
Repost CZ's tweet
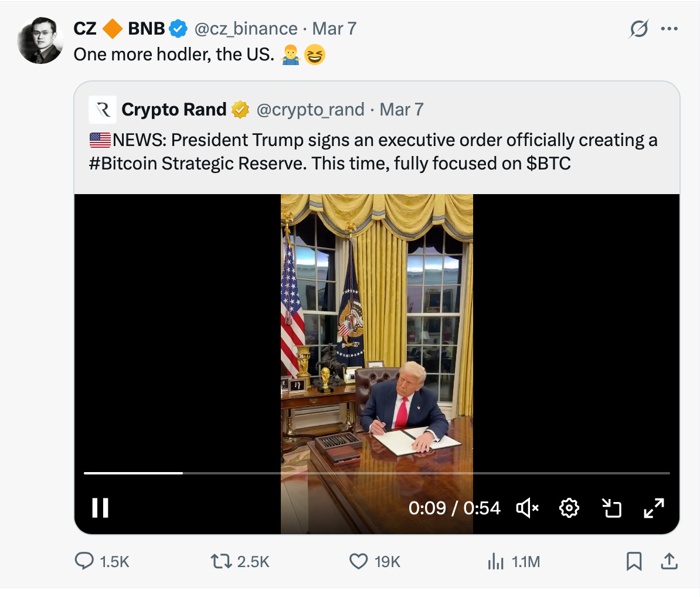pos(222,561)
